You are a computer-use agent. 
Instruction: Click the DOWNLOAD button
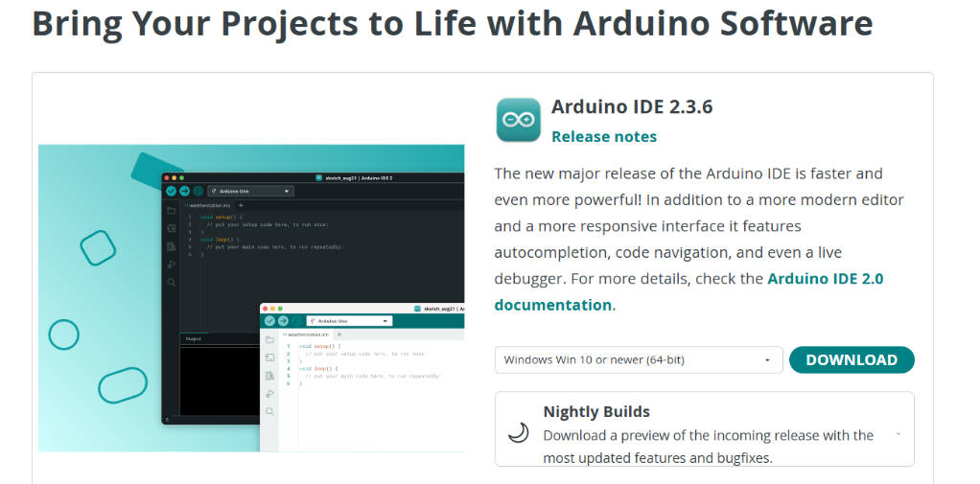[x=852, y=360]
